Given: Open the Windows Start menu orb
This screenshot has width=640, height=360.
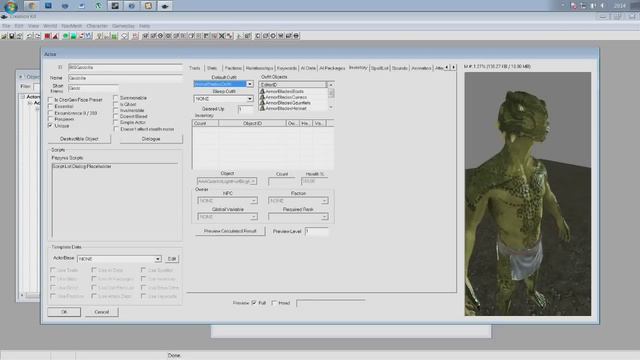Looking at the screenshot, I should pyautogui.click(x=11, y=6).
